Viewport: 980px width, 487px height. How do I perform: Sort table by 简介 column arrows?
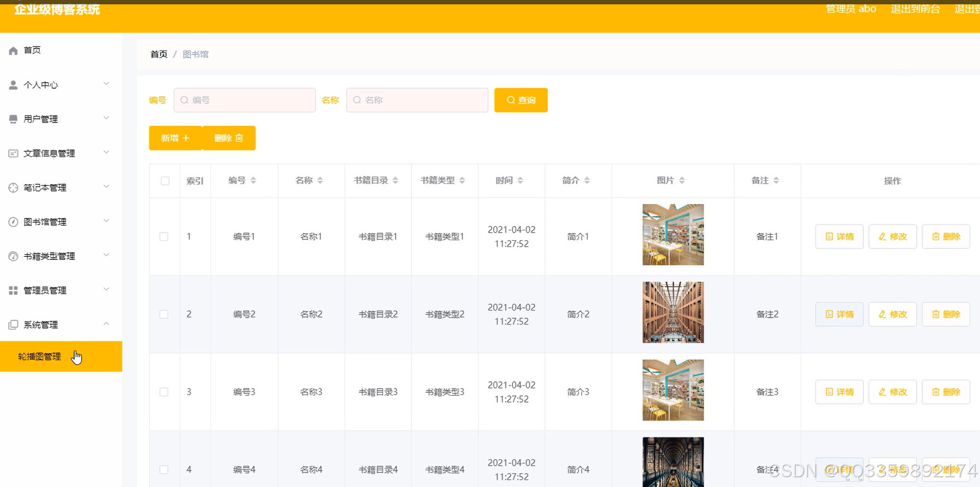click(587, 180)
